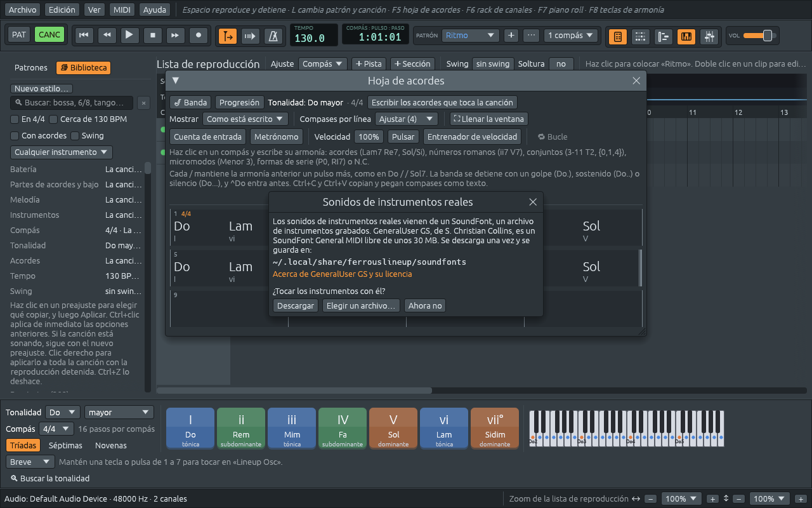
Task: Start playback with the transport play icon
Action: [129, 36]
